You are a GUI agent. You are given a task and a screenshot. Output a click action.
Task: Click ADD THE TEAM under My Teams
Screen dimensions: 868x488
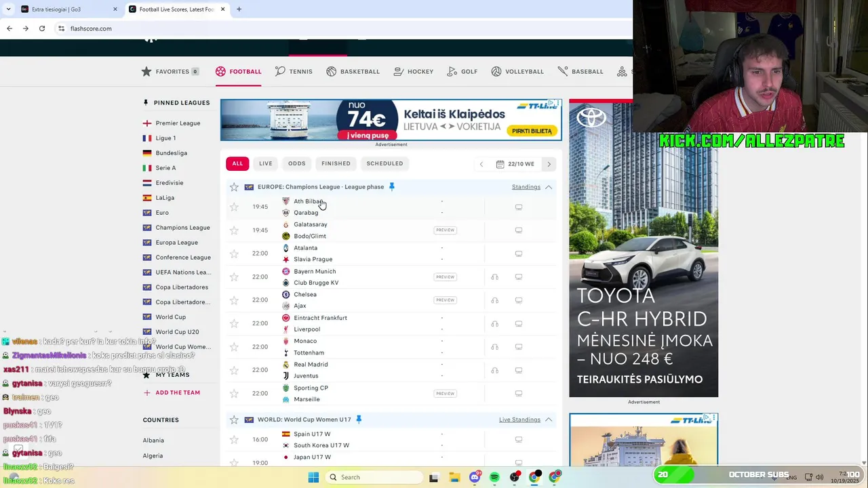(172, 392)
